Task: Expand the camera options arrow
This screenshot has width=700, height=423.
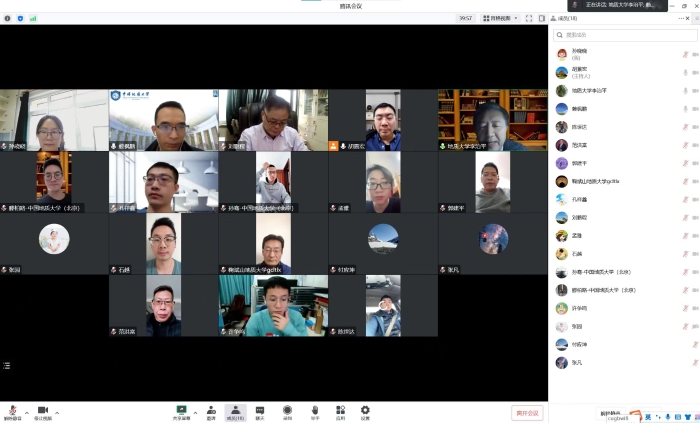Action: coord(57,413)
